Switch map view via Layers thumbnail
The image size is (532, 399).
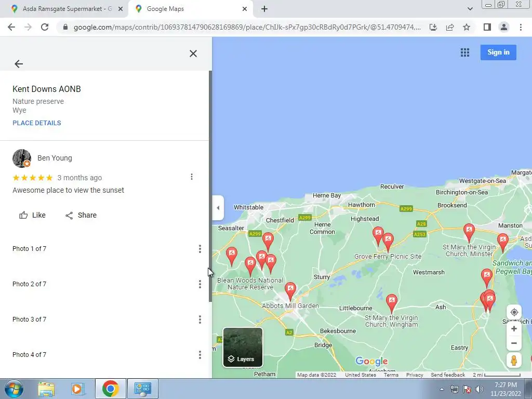tap(243, 347)
